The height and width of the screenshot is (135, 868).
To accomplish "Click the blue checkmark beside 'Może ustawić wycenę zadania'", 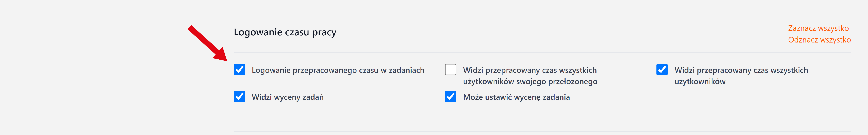I will 450,97.
